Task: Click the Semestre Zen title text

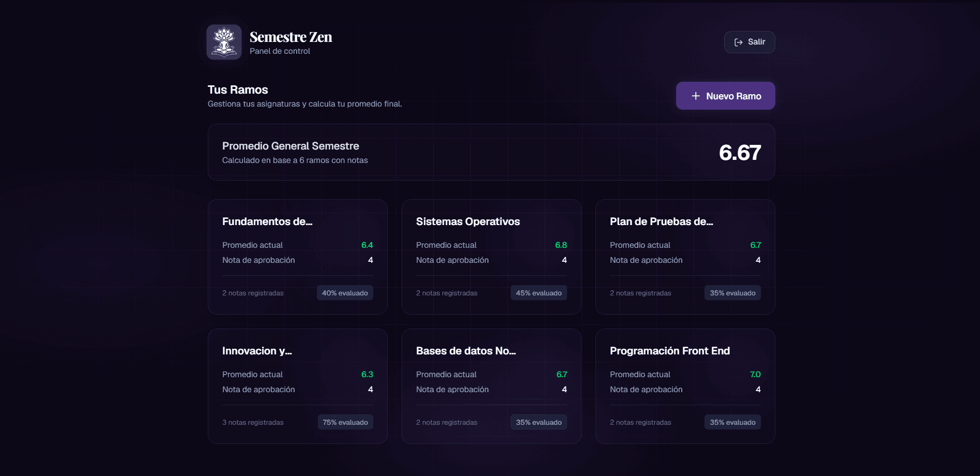Action: pyautogui.click(x=291, y=37)
